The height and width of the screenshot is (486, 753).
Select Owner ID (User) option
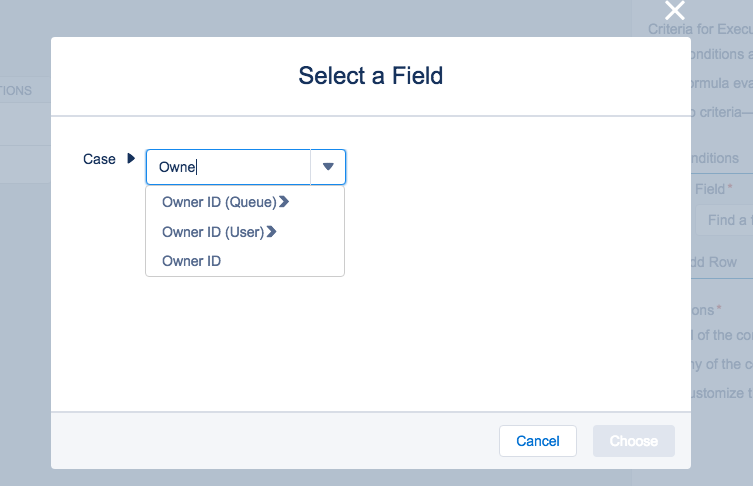click(213, 232)
